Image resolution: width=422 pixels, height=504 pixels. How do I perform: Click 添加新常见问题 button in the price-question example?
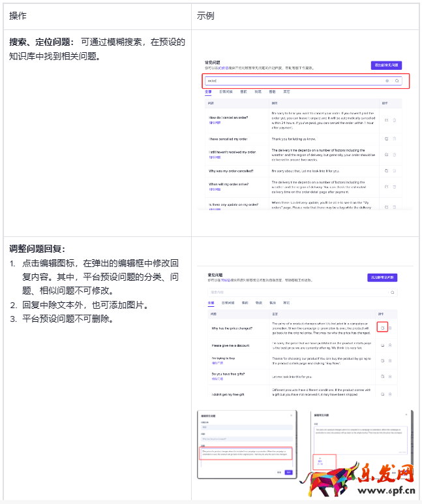click(382, 277)
